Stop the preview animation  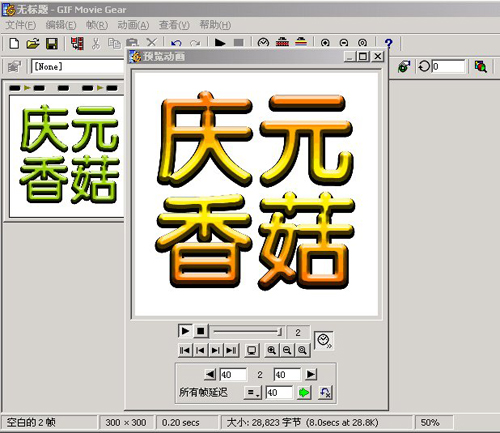click(200, 331)
